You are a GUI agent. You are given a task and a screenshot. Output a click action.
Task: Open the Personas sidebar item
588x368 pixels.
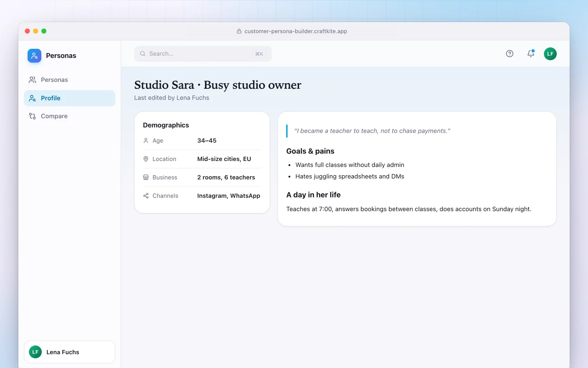pos(69,80)
